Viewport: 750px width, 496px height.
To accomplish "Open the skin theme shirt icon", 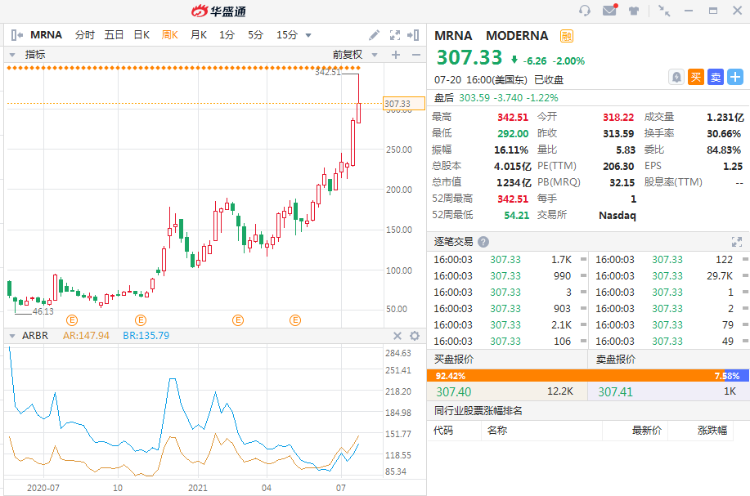I will tap(634, 11).
